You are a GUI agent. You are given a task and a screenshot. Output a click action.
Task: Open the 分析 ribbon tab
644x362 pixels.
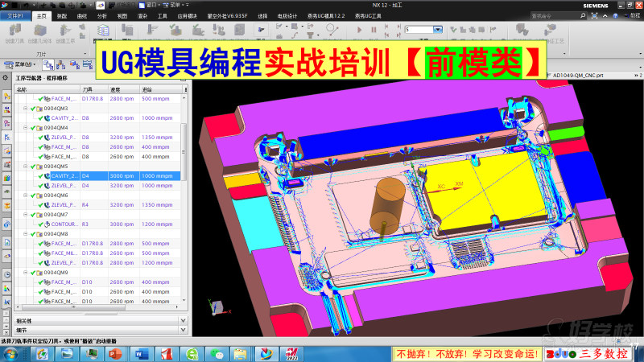point(101,15)
